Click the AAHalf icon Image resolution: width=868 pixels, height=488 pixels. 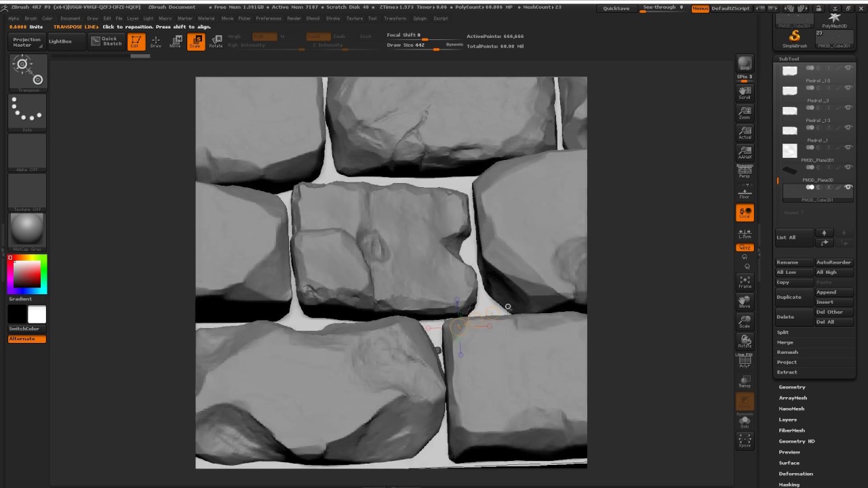click(745, 152)
